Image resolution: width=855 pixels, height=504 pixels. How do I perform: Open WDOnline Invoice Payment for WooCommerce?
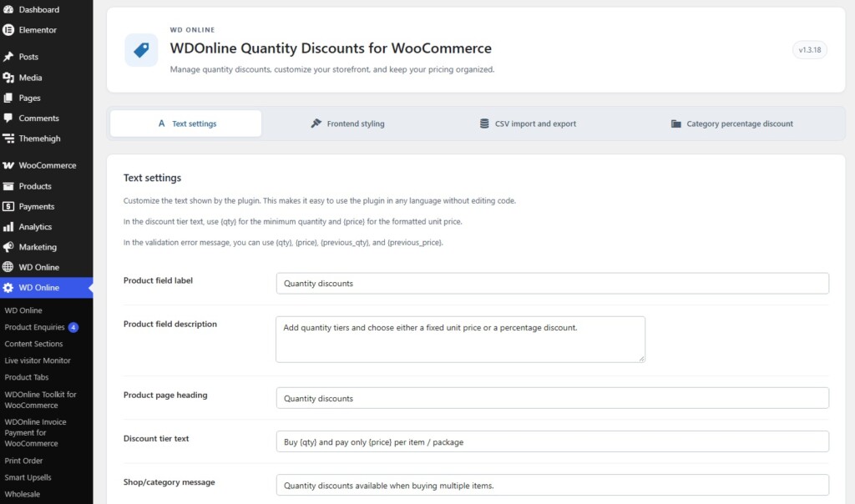point(35,432)
